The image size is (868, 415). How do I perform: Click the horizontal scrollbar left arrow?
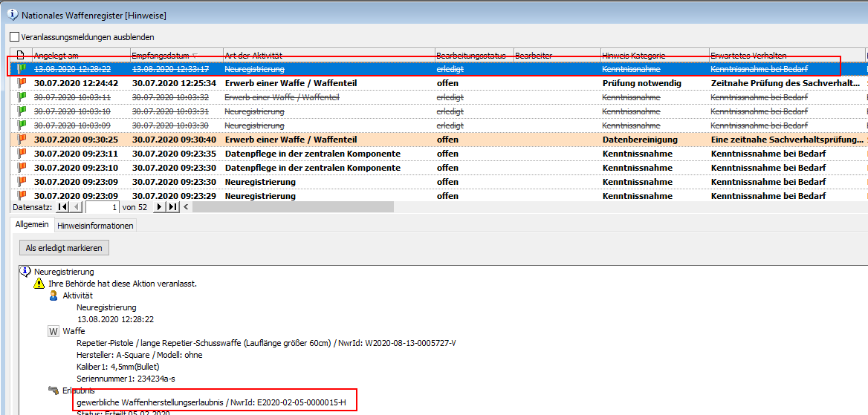(x=187, y=207)
